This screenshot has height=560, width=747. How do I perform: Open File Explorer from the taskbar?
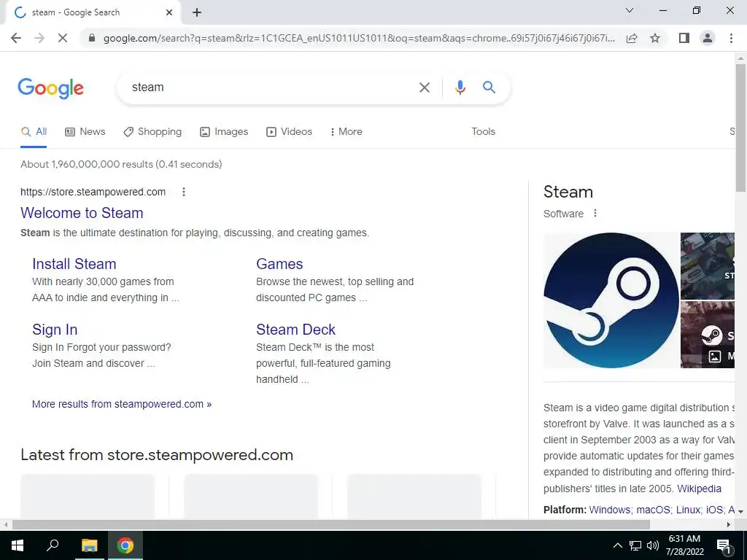pos(89,545)
